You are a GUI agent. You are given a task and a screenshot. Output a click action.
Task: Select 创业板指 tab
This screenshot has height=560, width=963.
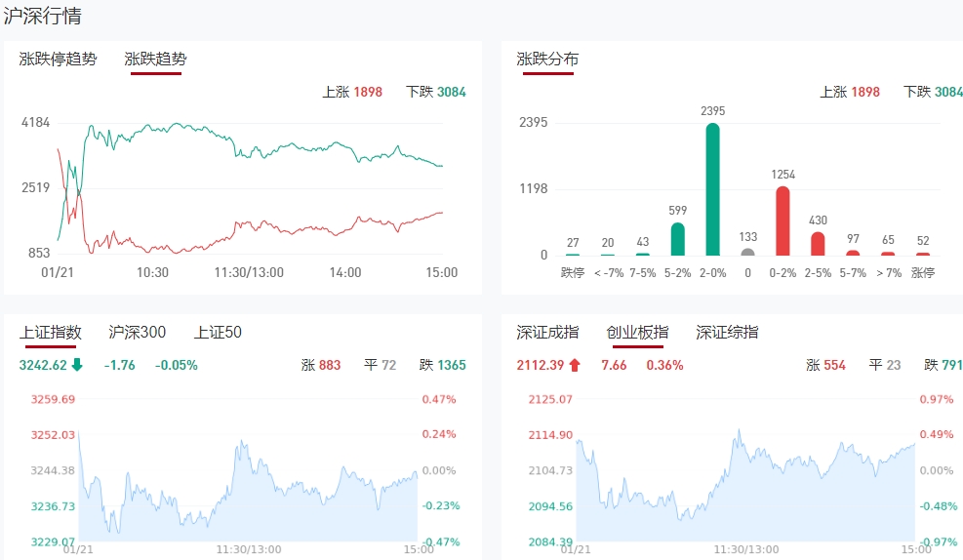coord(637,332)
